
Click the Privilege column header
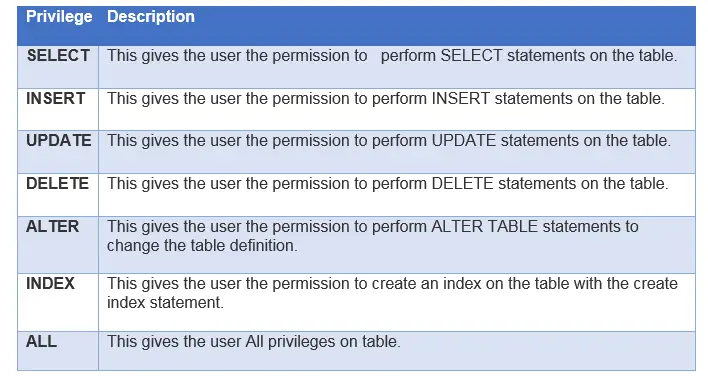pyautogui.click(x=59, y=17)
